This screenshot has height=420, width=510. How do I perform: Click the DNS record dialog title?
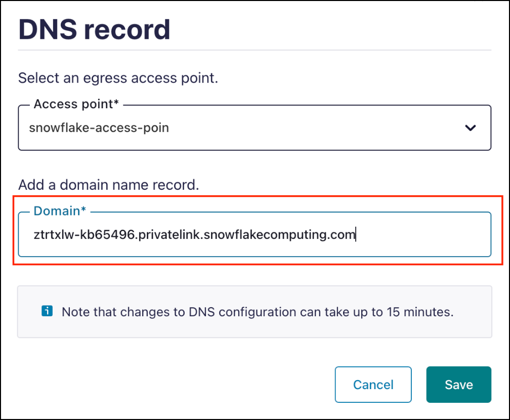click(94, 28)
